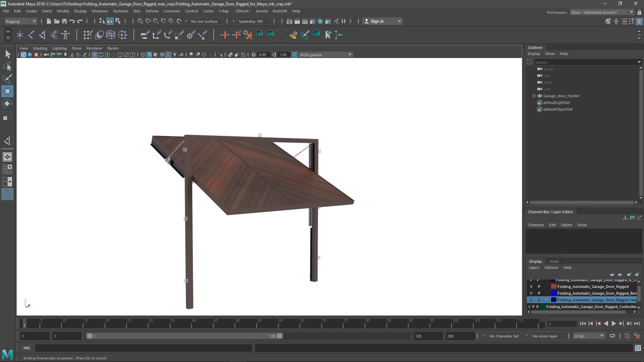Click the MEL command language label

[27, 348]
